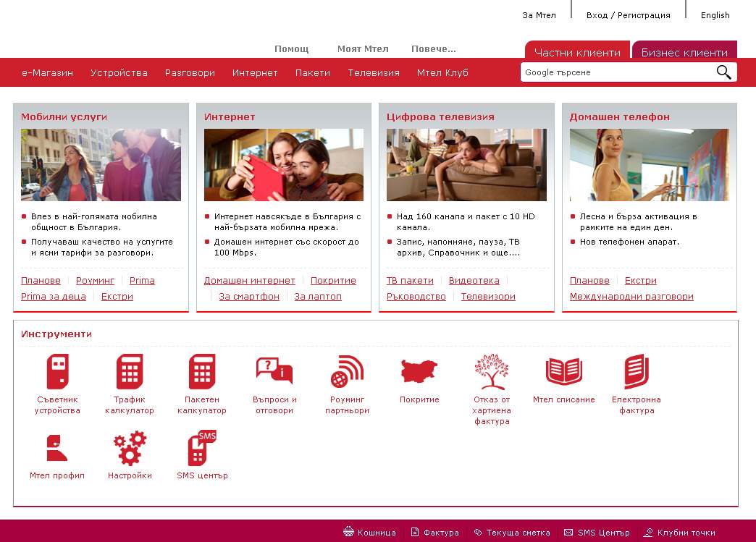The height and width of the screenshot is (542, 756).
Task: Click the Домашен телефон photo
Action: coord(650,165)
